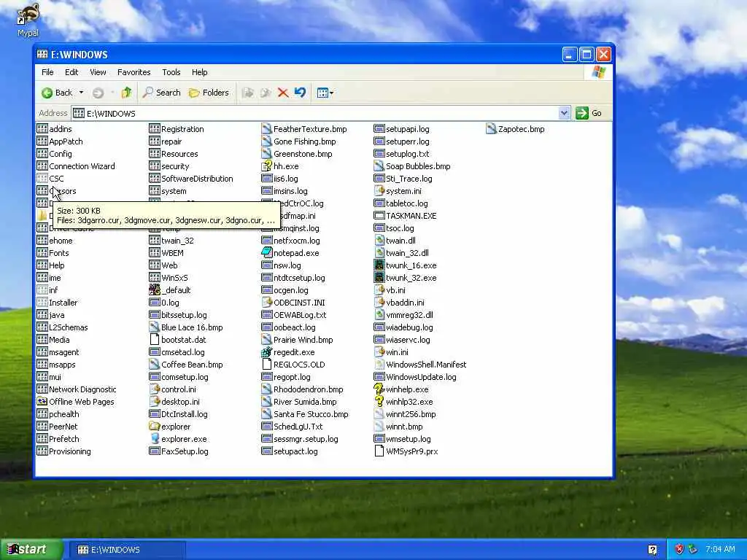Click the Windows Start button

[31, 550]
